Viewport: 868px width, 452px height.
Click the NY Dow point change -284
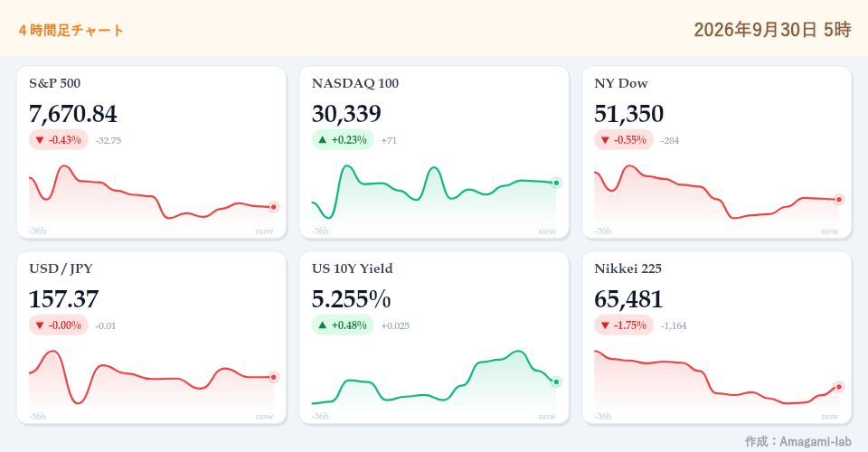pyautogui.click(x=670, y=140)
